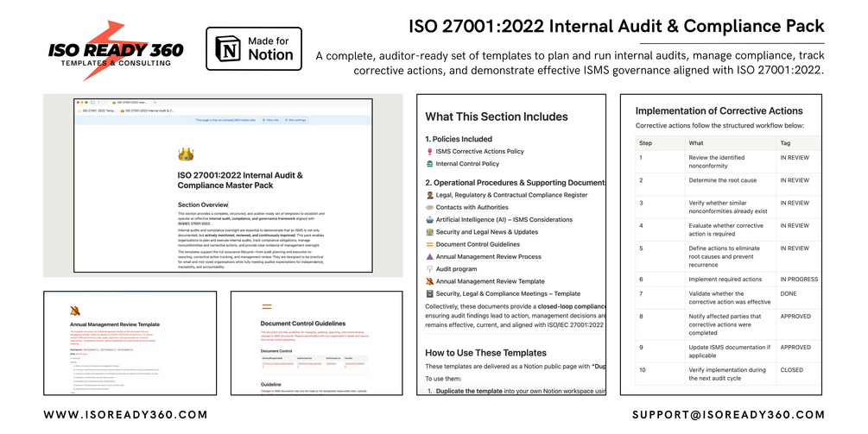Image resolution: width=868 pixels, height=434 pixels.
Task: Open the Annual Management Review Template link in list
Action: click(x=490, y=281)
